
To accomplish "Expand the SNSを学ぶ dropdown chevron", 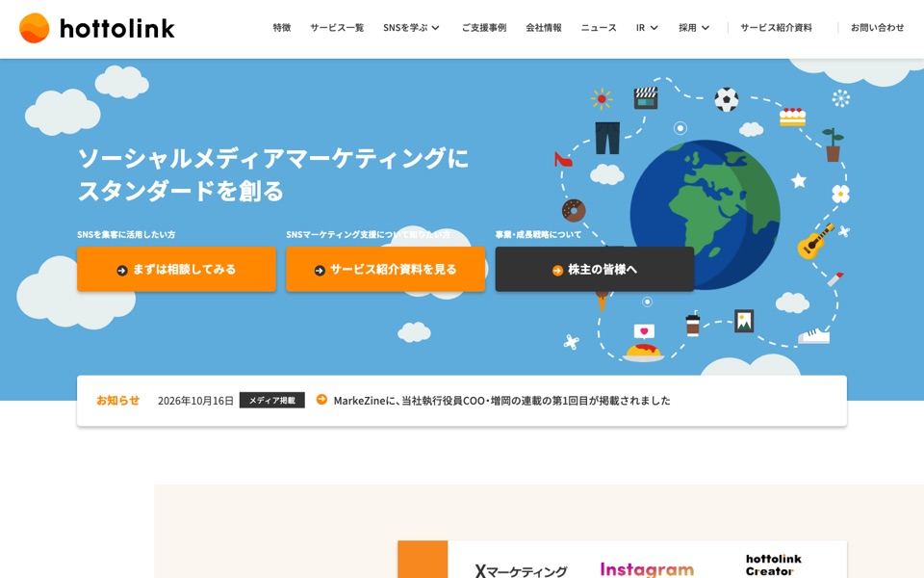I will pos(435,28).
